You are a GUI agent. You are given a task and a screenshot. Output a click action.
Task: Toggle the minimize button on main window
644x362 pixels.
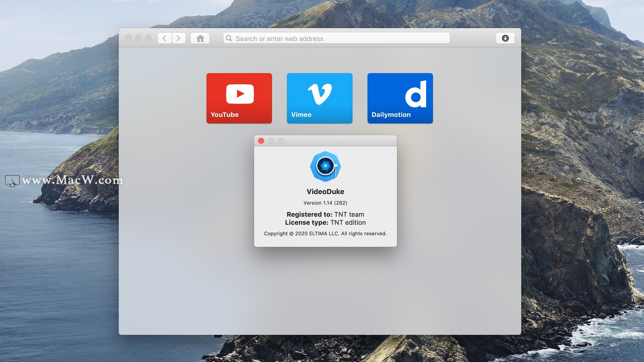pyautogui.click(x=139, y=38)
